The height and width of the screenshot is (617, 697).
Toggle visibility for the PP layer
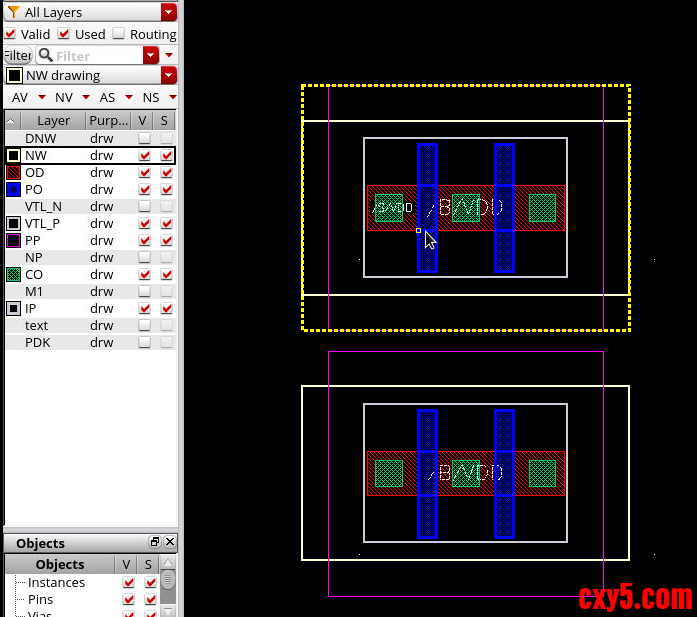tap(144, 240)
